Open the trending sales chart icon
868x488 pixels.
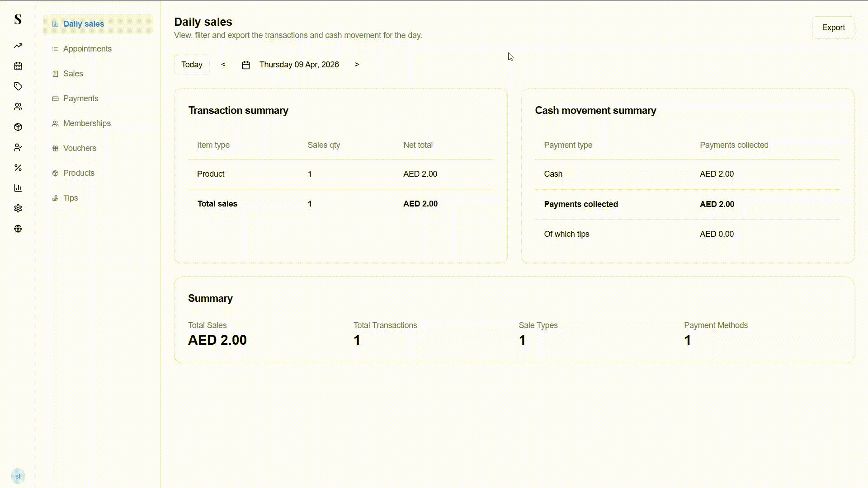coord(18,46)
